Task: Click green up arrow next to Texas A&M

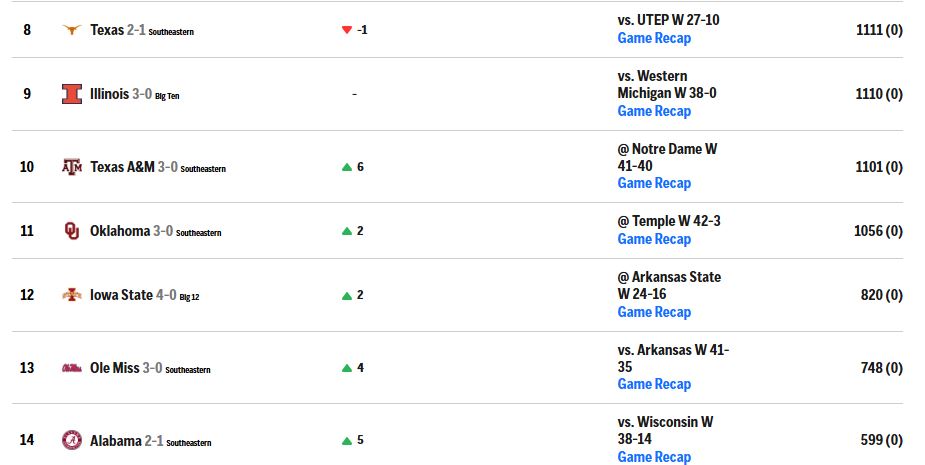Action: coord(347,167)
